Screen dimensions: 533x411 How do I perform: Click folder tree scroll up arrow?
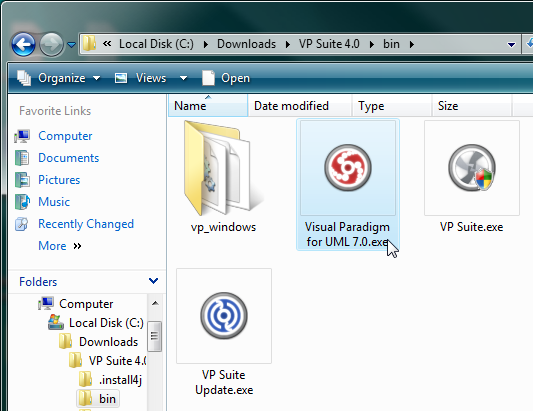(155, 303)
